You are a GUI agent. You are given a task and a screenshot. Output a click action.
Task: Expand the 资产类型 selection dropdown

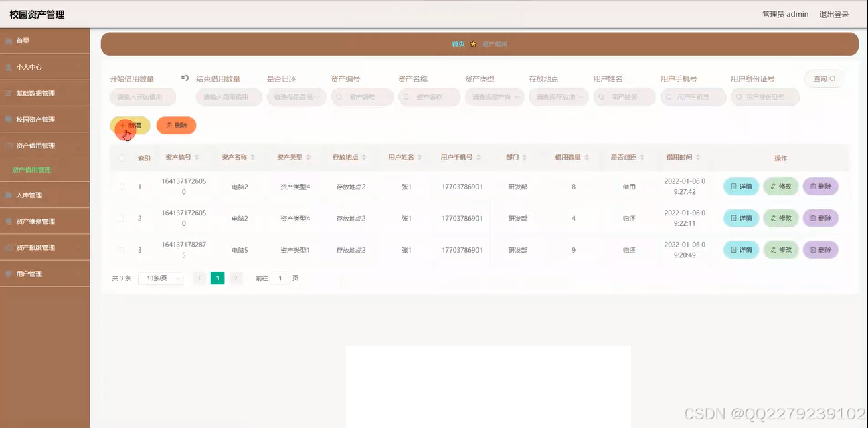coord(494,96)
